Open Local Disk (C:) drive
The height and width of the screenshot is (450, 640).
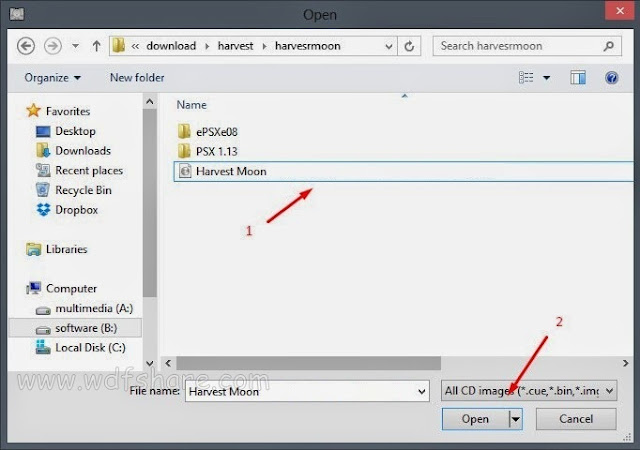[x=90, y=348]
